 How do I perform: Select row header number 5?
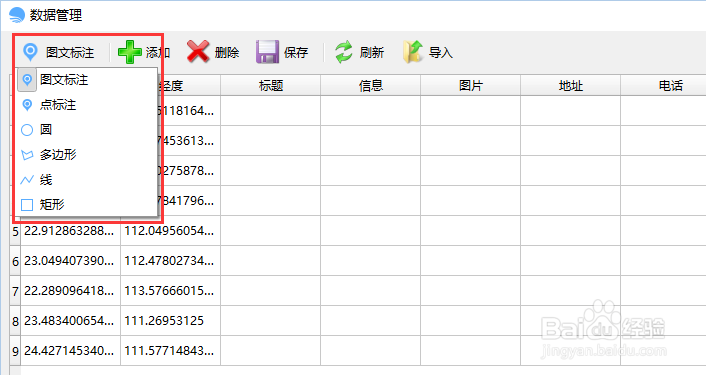(15, 231)
